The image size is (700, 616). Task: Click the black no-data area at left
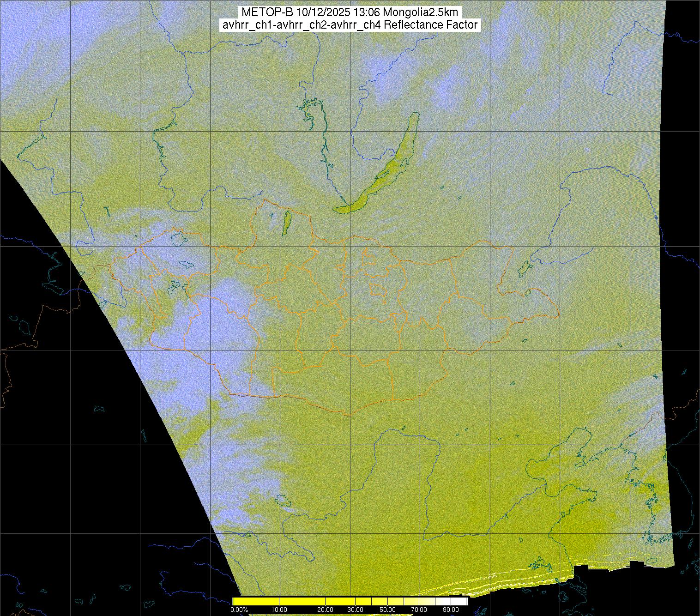[x=69, y=416]
